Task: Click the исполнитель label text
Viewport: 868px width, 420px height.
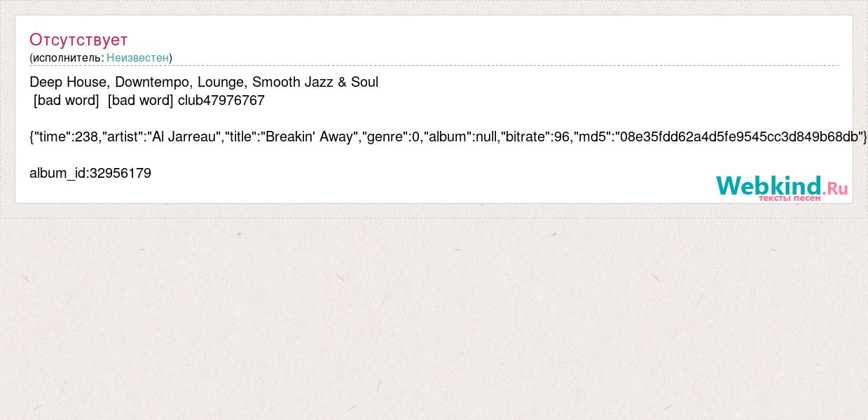Action: pyautogui.click(x=67, y=57)
